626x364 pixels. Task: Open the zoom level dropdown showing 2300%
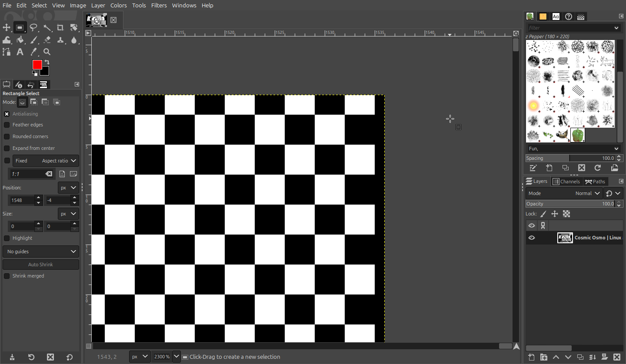(x=176, y=357)
